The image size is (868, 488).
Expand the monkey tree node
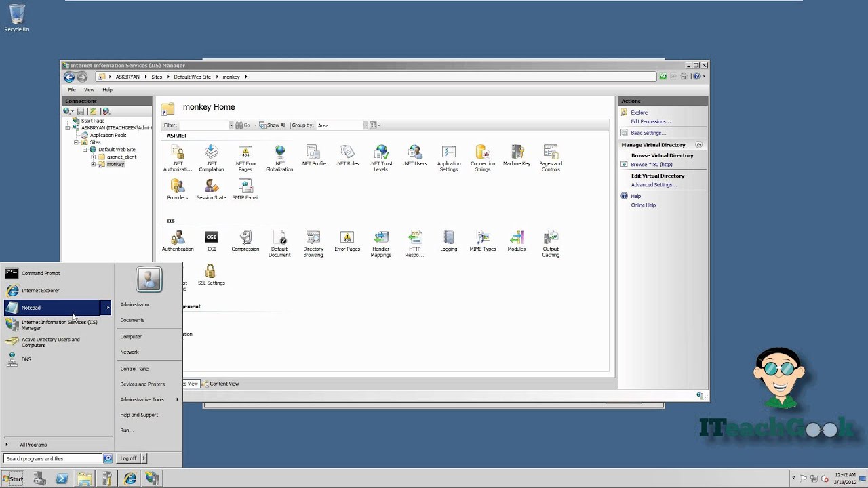tap(94, 164)
